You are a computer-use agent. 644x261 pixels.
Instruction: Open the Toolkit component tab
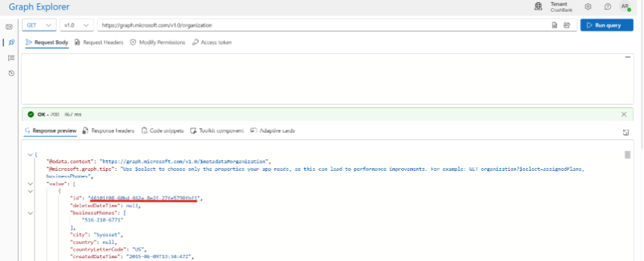click(217, 131)
